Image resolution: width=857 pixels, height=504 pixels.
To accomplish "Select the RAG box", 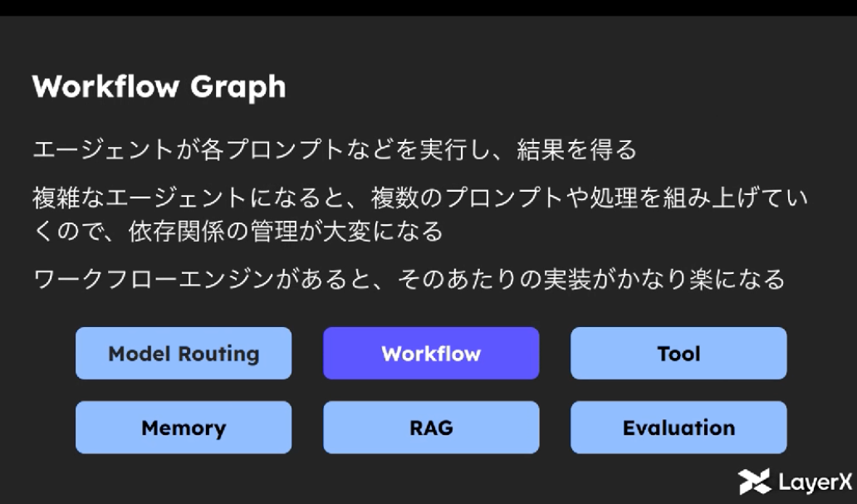I will (431, 427).
